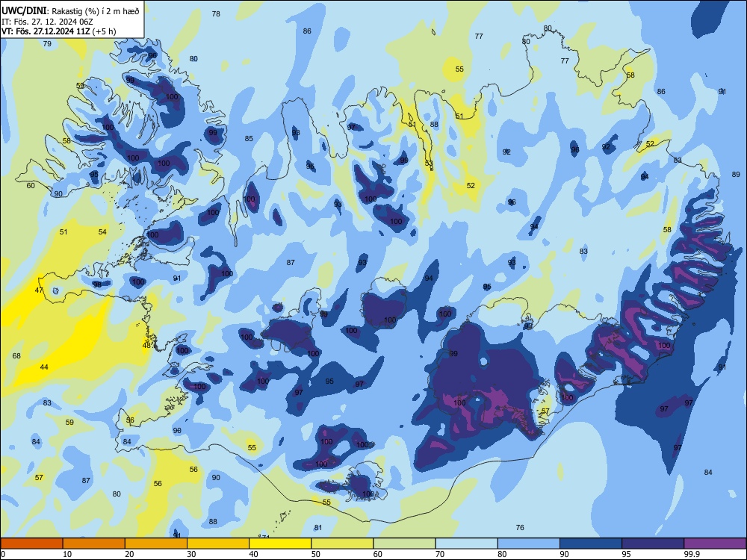Click legend tick label '20'
Viewport: 747px width, 560px height.
coord(129,554)
